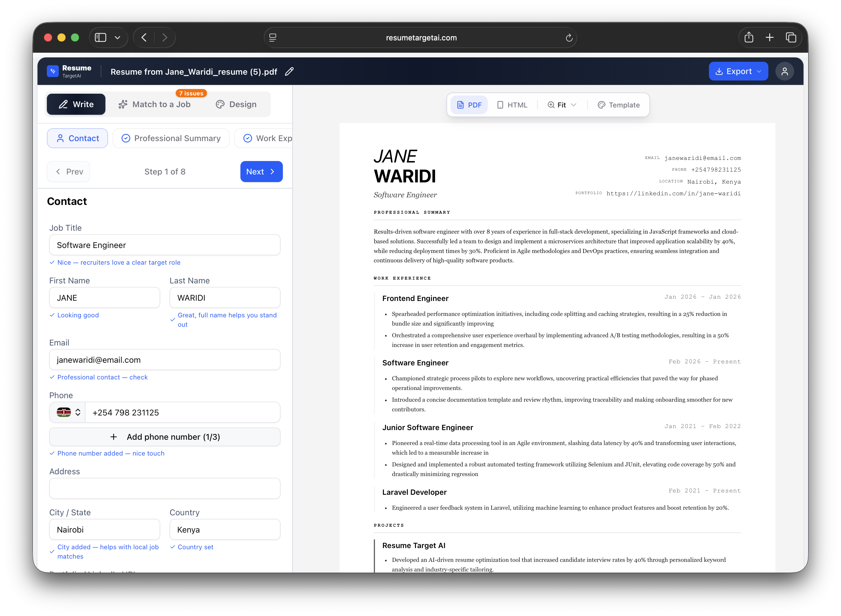Click the pencil icon to rename the resume
The image size is (841, 616).
point(289,72)
